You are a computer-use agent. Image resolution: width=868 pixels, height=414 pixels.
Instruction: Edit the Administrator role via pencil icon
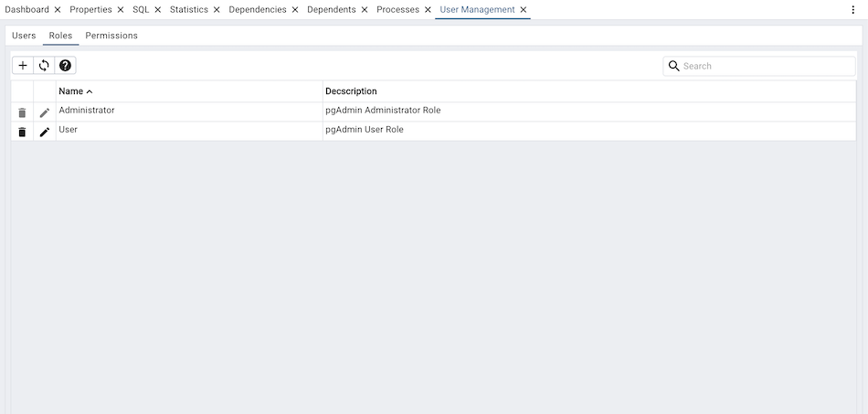[45, 112]
